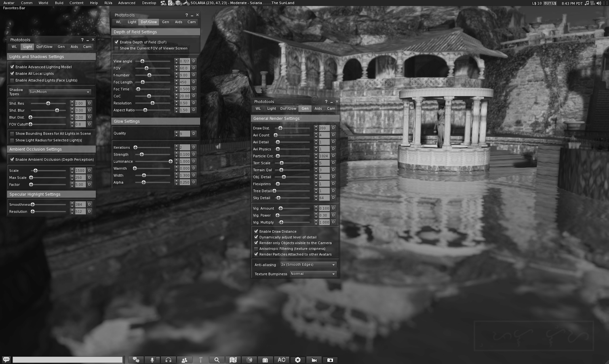609x364 pixels.
Task: Open the World menu
Action: click(x=43, y=3)
